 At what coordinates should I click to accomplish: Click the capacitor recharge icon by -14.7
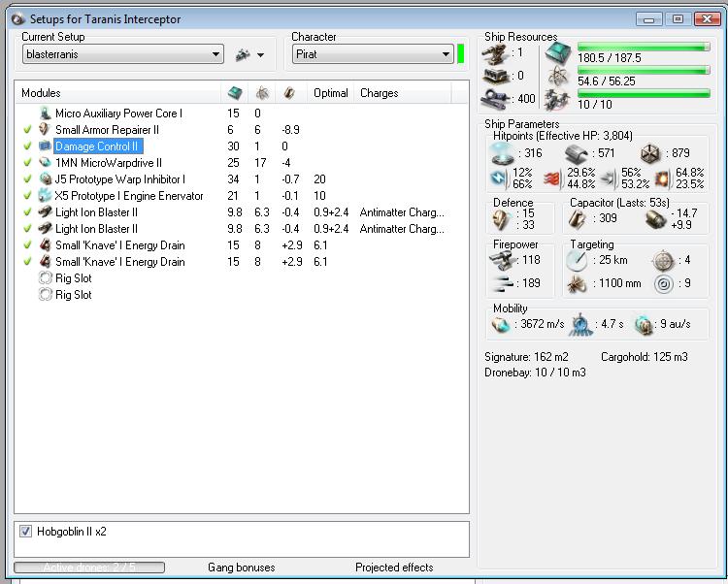tap(656, 219)
